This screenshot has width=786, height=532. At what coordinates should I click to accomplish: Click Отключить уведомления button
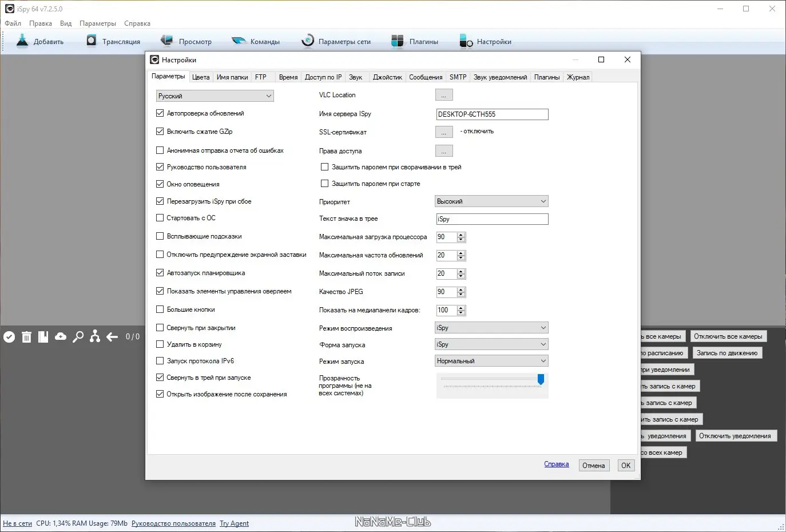point(735,436)
